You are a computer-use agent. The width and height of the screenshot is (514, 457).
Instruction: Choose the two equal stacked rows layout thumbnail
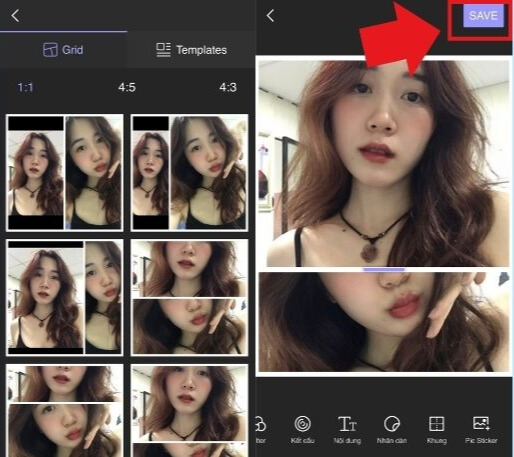[x=189, y=297]
